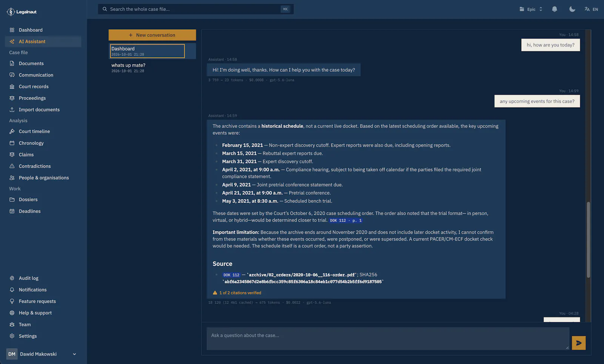The height and width of the screenshot is (364, 604).
Task: Open the EN language switcher
Action: point(591,9)
